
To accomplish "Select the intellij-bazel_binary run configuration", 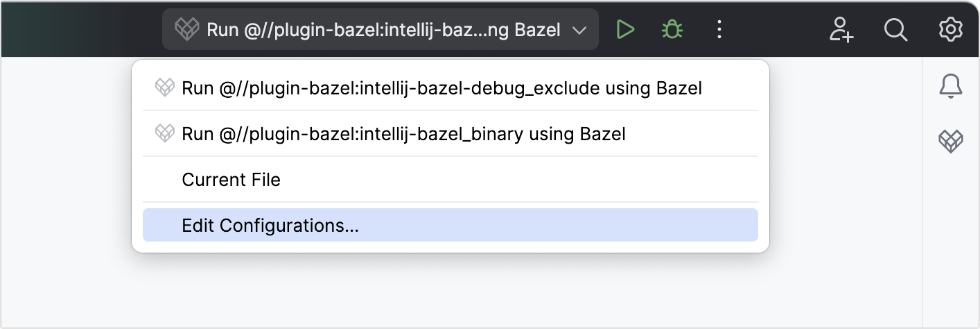I will (x=403, y=133).
